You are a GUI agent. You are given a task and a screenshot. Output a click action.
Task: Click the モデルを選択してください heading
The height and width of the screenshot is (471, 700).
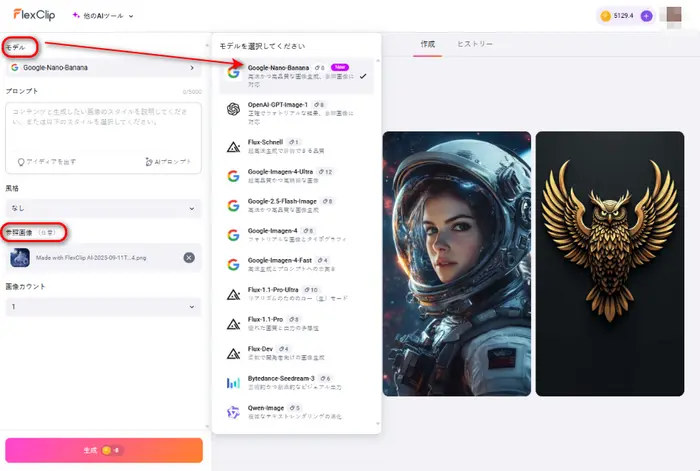click(x=262, y=46)
